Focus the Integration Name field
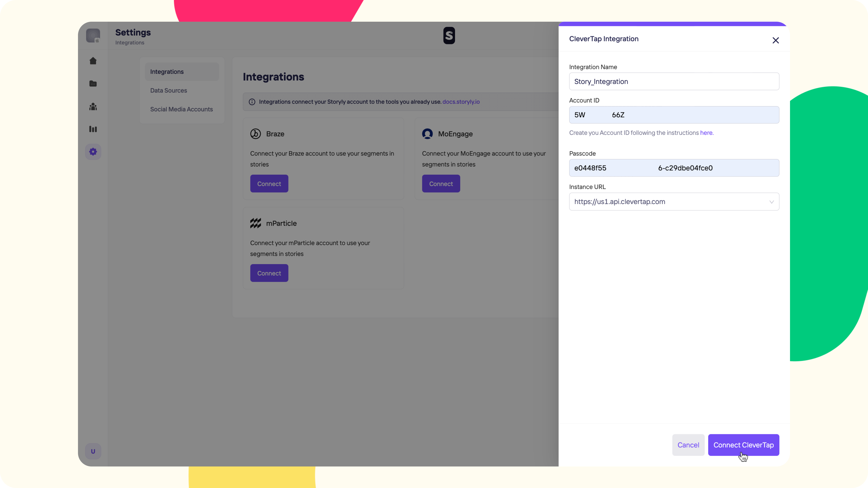This screenshot has height=488, width=868. (674, 82)
